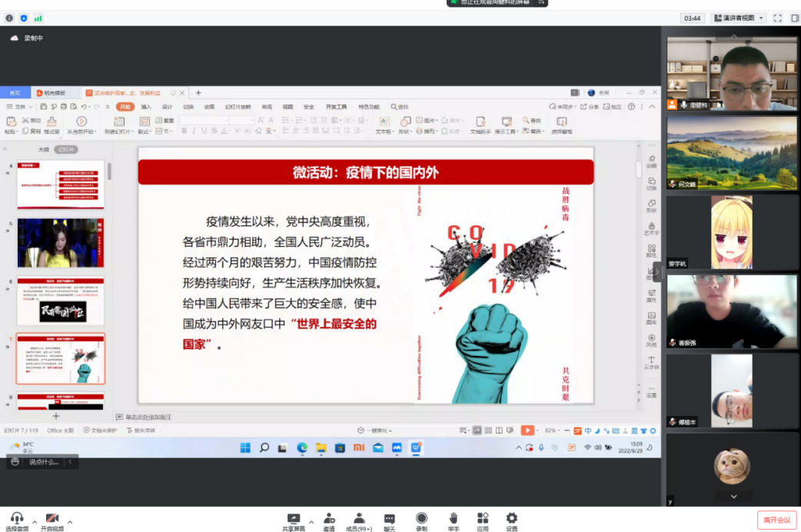The height and width of the screenshot is (532, 801).
Task: Toggle the full screen icon at top right
Action: coord(777,18)
